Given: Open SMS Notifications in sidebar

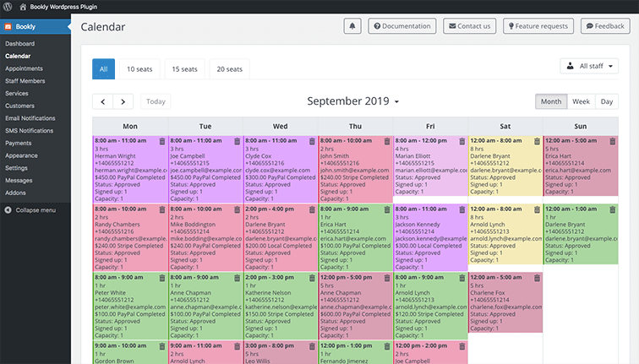Looking at the screenshot, I should pos(30,131).
